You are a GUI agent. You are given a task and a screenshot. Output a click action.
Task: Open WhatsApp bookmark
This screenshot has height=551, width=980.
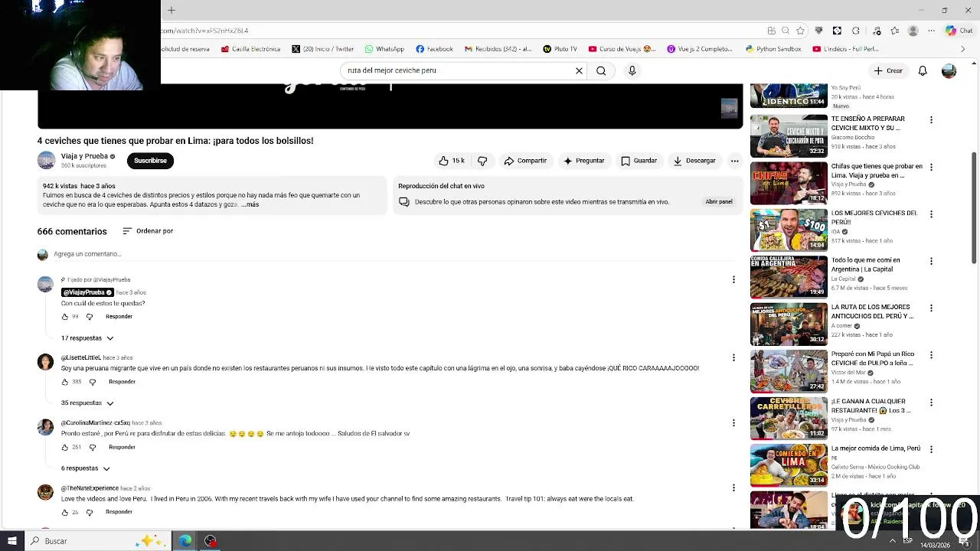coord(384,49)
